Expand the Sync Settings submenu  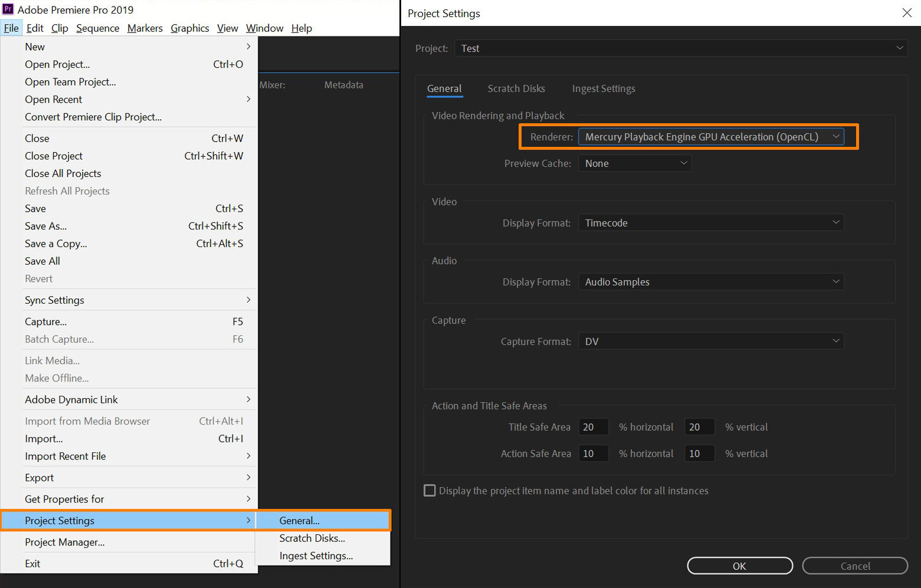point(129,300)
